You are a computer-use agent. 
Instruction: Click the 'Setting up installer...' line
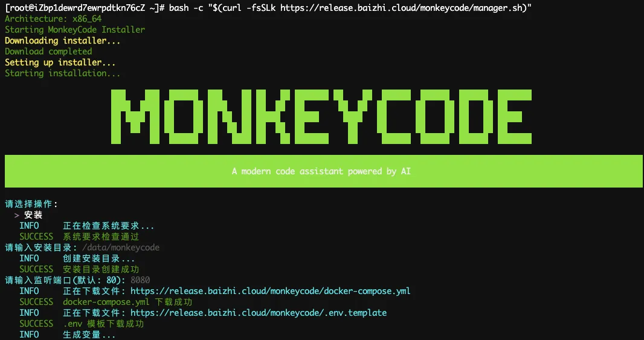click(60, 62)
